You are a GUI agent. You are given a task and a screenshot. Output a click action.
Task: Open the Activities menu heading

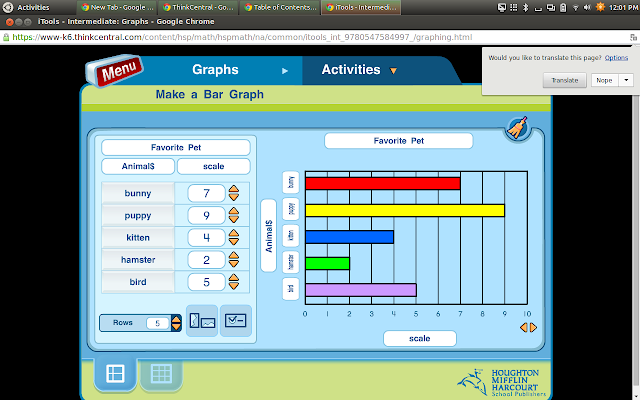pos(351,69)
